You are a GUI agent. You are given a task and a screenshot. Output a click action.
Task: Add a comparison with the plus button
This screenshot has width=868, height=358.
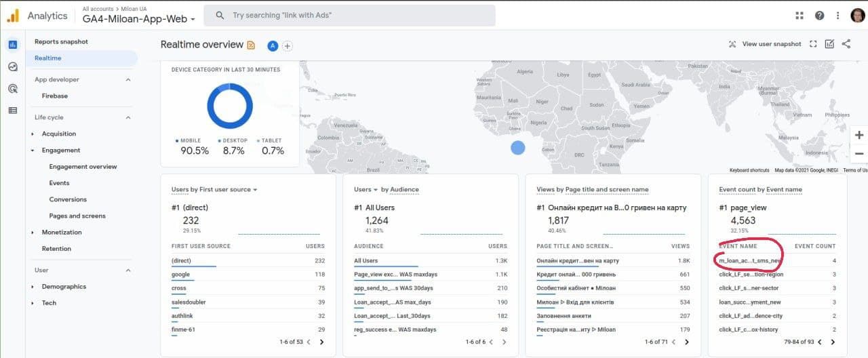coord(288,45)
